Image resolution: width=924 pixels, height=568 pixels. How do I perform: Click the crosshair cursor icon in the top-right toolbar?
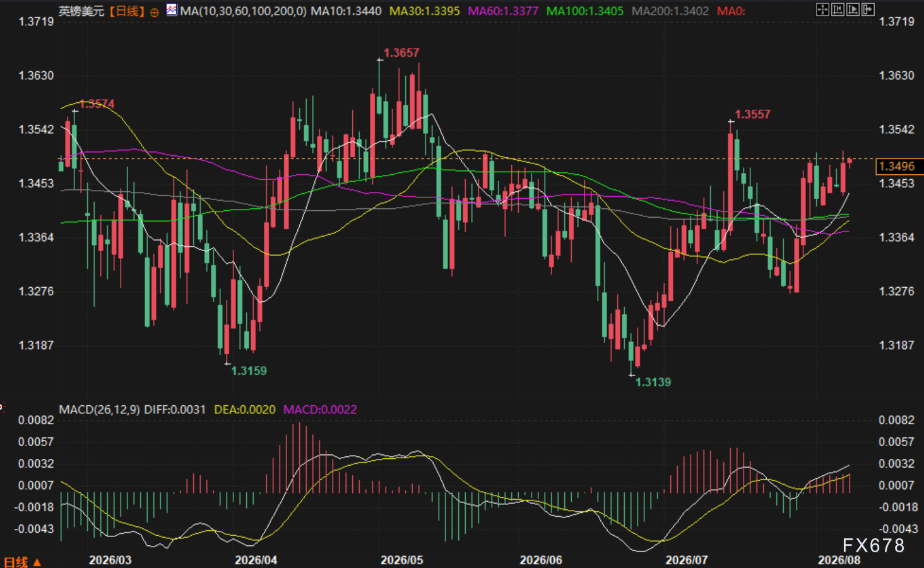822,9
